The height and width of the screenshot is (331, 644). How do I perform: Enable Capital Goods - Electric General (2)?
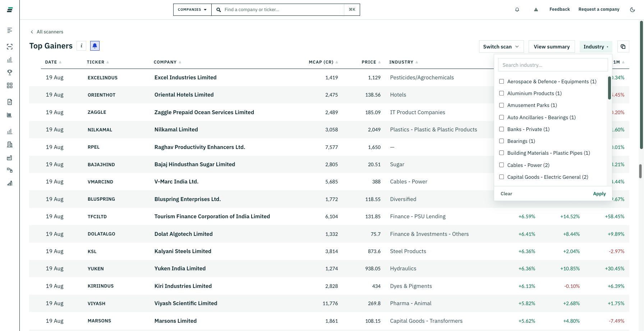point(501,177)
